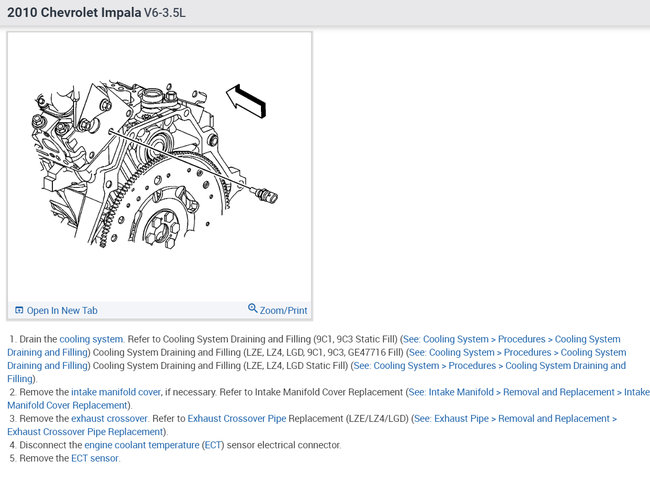
Task: Follow the first Cooling System Draining and Filling link
Action: 512,339
